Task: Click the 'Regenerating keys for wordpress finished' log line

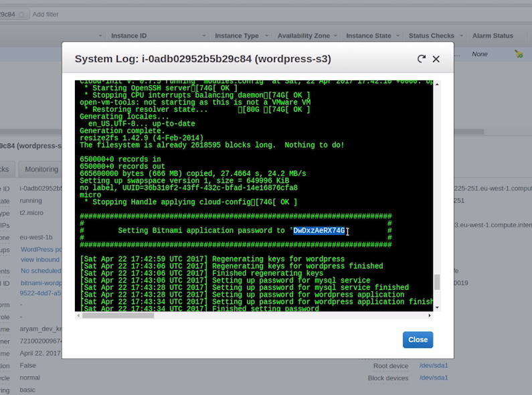Action: pyautogui.click(x=232, y=266)
